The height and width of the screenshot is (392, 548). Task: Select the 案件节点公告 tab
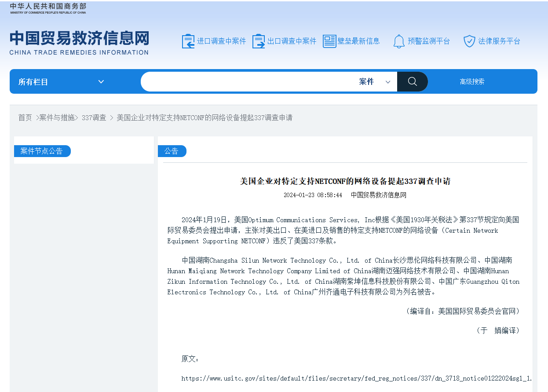pyautogui.click(x=42, y=151)
